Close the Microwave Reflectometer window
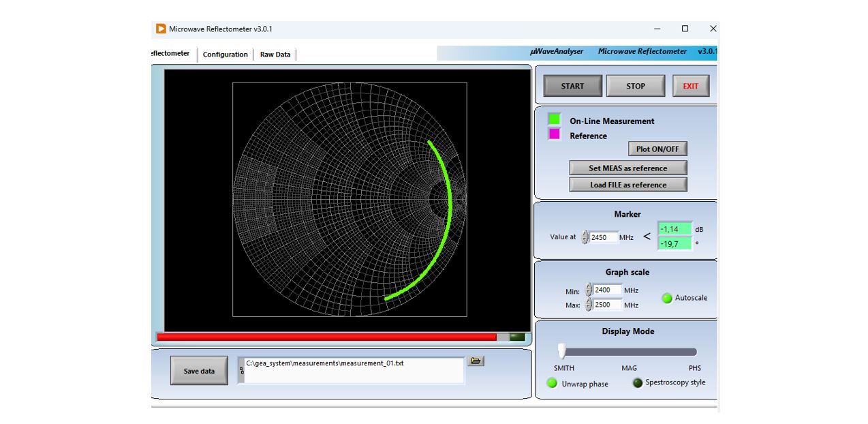 pyautogui.click(x=713, y=29)
